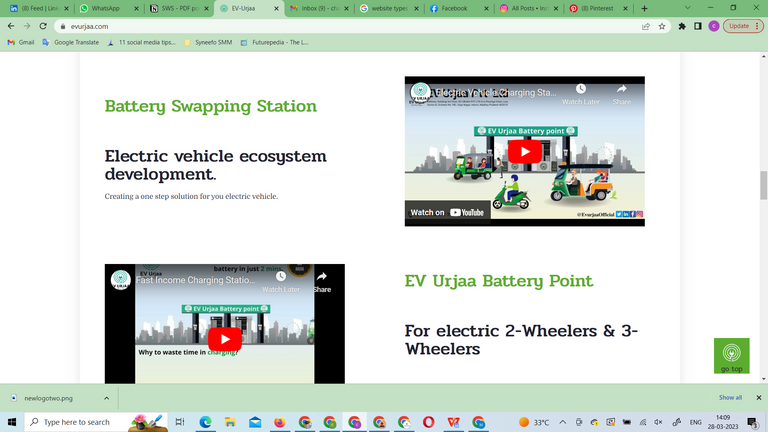Reload the evurjaa.com page

pyautogui.click(x=43, y=26)
